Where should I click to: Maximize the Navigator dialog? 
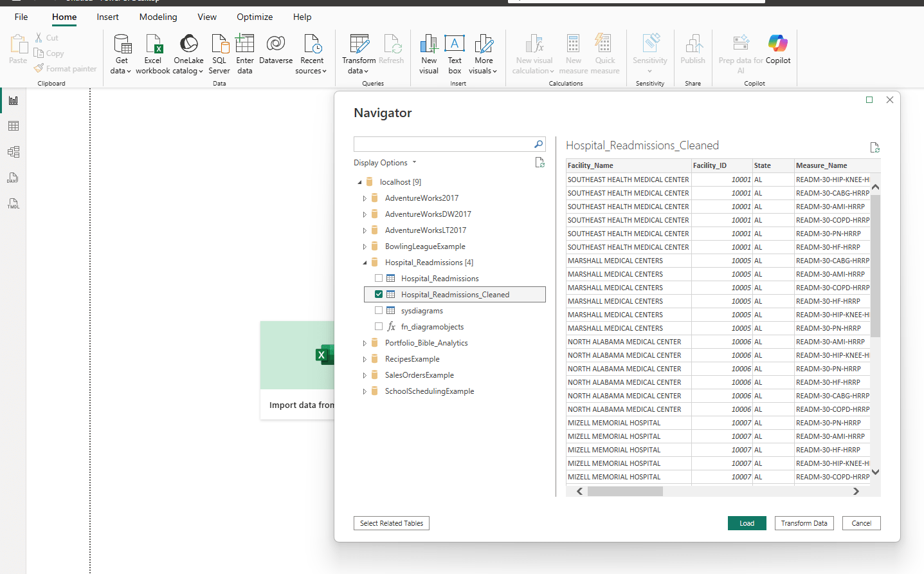(869, 100)
